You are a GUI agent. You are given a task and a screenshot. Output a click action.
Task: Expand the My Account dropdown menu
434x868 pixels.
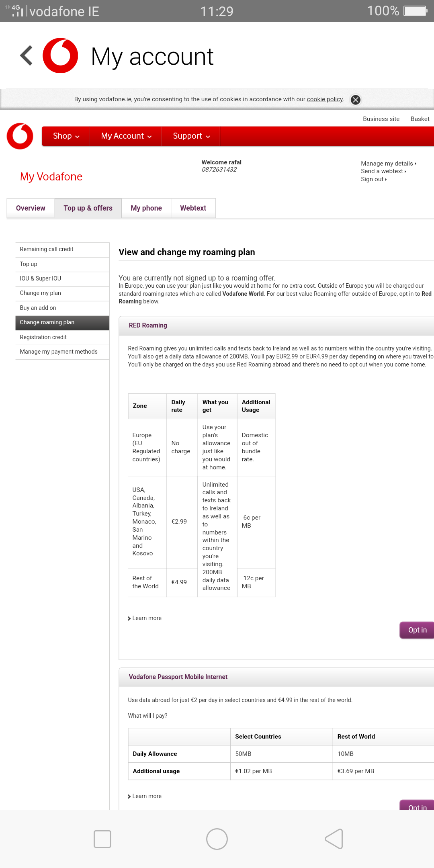pyautogui.click(x=126, y=136)
